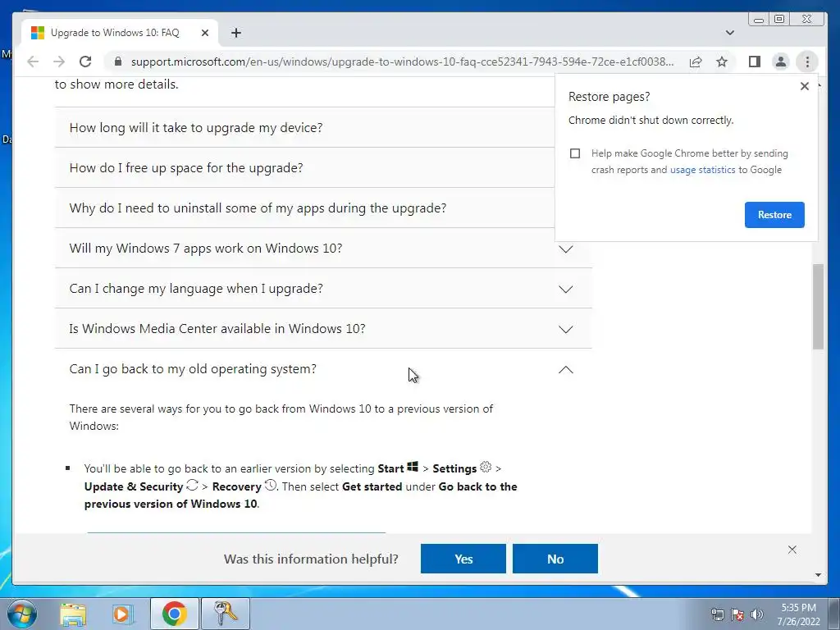The width and height of the screenshot is (840, 630).
Task: Go back using the browser back arrow
Action: pos(33,62)
